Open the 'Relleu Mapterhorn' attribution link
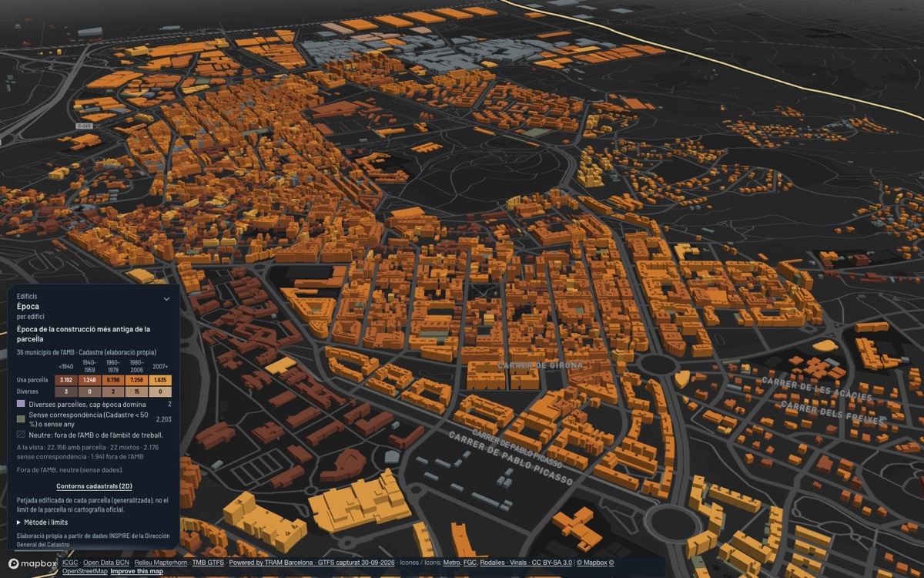This screenshot has height=578, width=924. click(160, 563)
